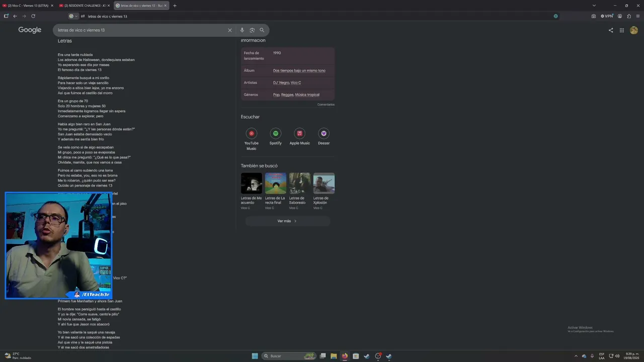Open the taskbar weather widget

pos(18,356)
